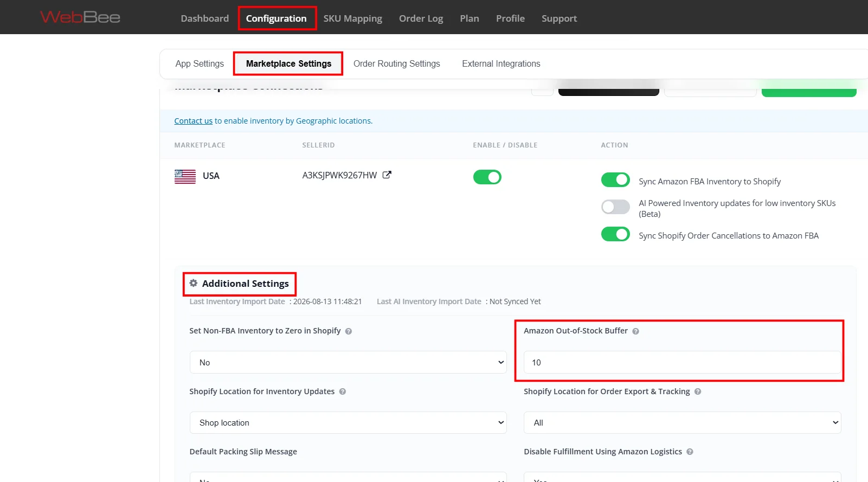Open the Support page
868x482 pixels.
click(x=559, y=18)
